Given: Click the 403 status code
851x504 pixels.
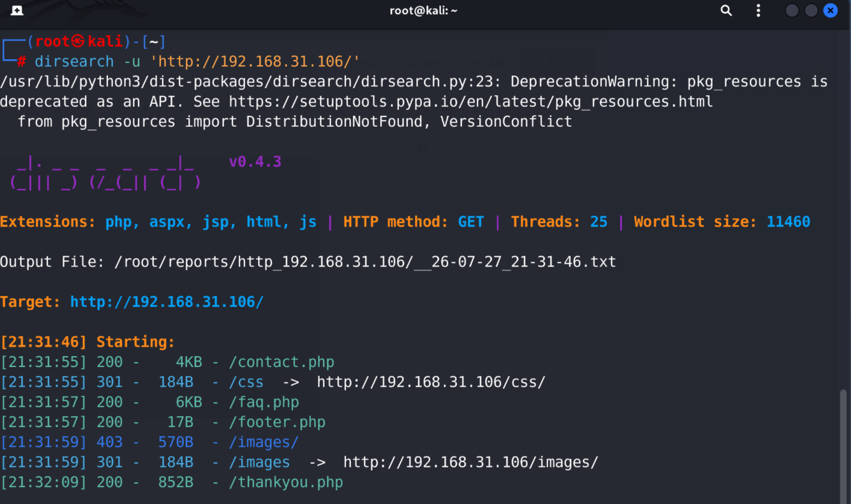Looking at the screenshot, I should 109,442.
